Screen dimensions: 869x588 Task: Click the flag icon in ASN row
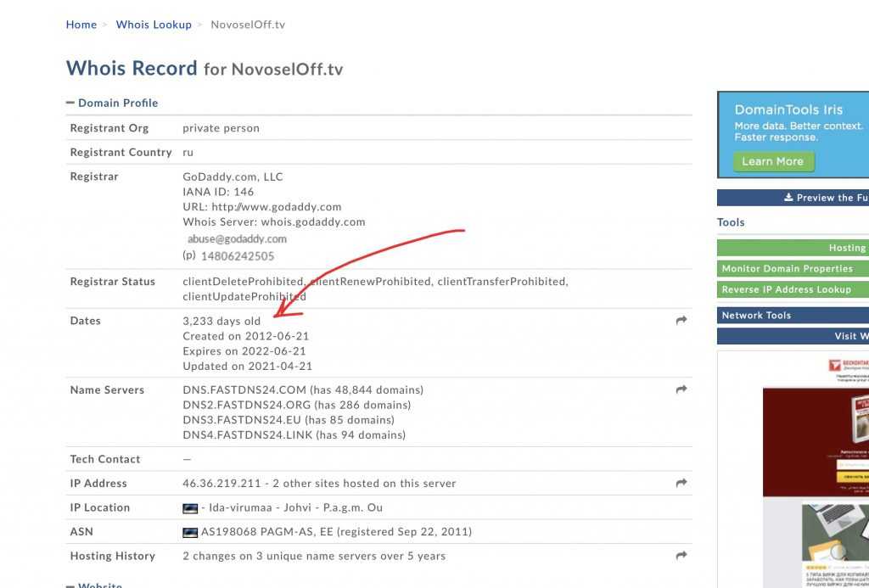(x=190, y=533)
